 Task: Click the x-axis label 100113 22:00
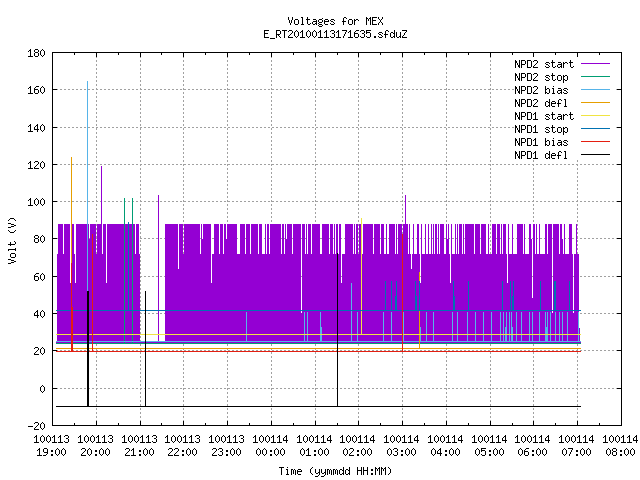click(182, 446)
